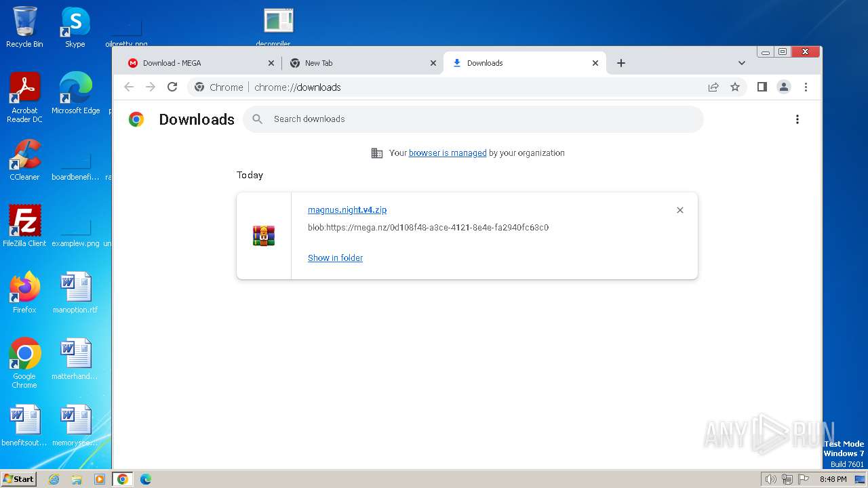The width and height of the screenshot is (868, 488).
Task: Click browser forward arrow
Action: [151, 87]
